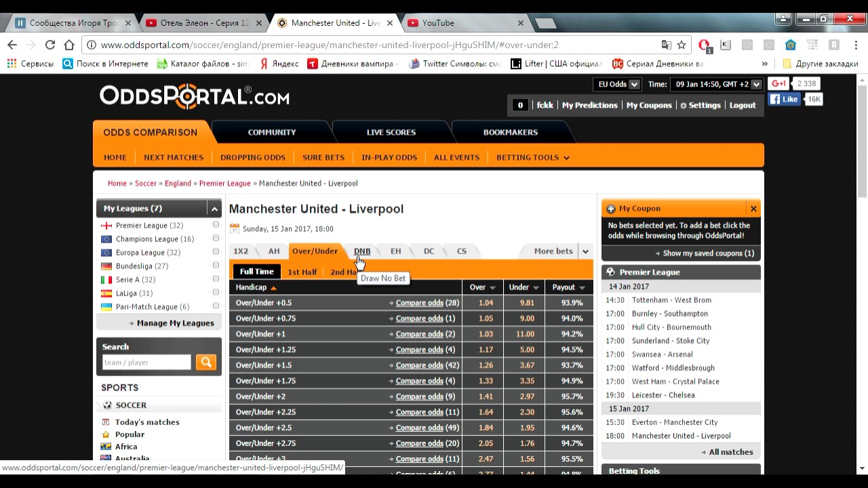Open the DNB tab
This screenshot has width=868, height=488.
point(362,251)
